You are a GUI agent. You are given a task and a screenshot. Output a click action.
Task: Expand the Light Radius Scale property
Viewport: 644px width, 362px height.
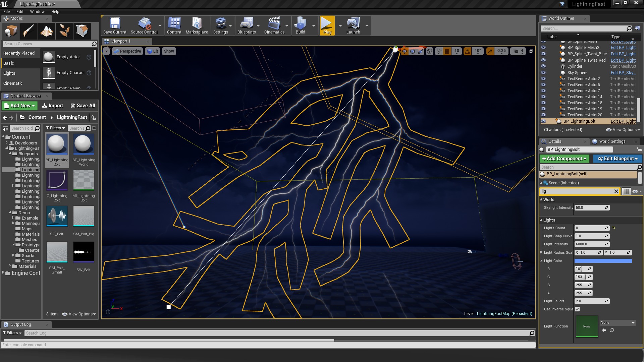[x=541, y=252]
